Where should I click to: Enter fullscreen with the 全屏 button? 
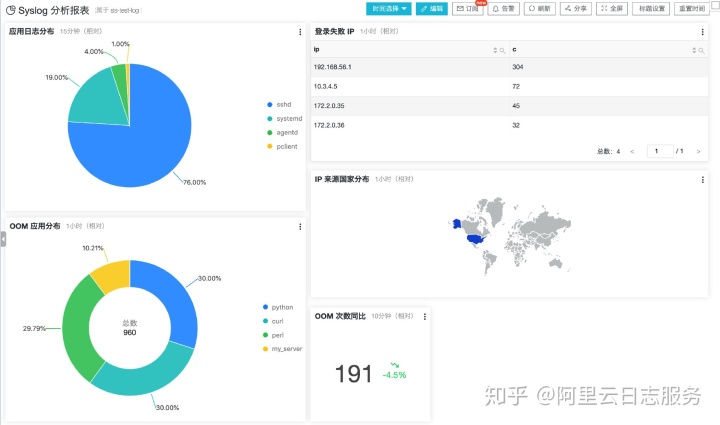612,9
